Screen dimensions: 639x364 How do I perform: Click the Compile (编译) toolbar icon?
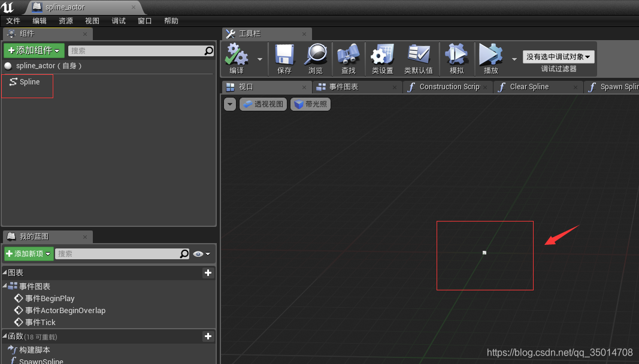pos(237,59)
